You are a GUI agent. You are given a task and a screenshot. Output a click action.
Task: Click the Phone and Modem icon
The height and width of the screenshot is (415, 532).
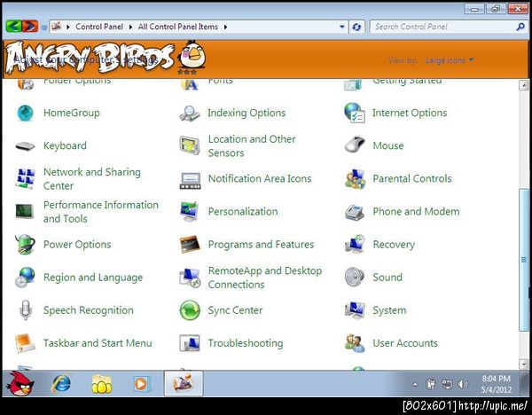click(355, 213)
